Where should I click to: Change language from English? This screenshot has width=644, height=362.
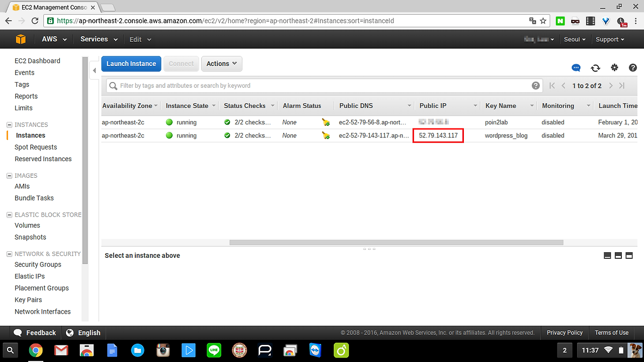pos(83,333)
